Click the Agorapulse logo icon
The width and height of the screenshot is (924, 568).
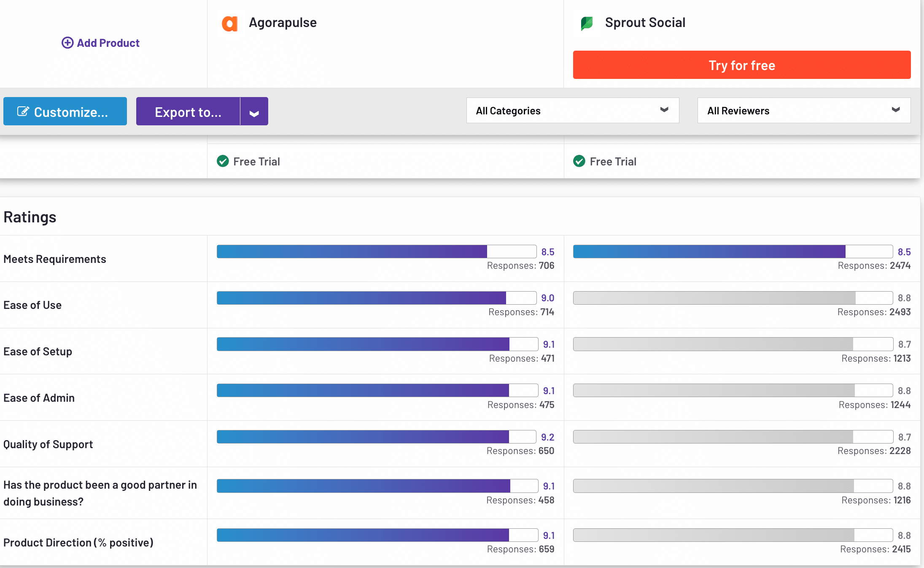(x=230, y=24)
